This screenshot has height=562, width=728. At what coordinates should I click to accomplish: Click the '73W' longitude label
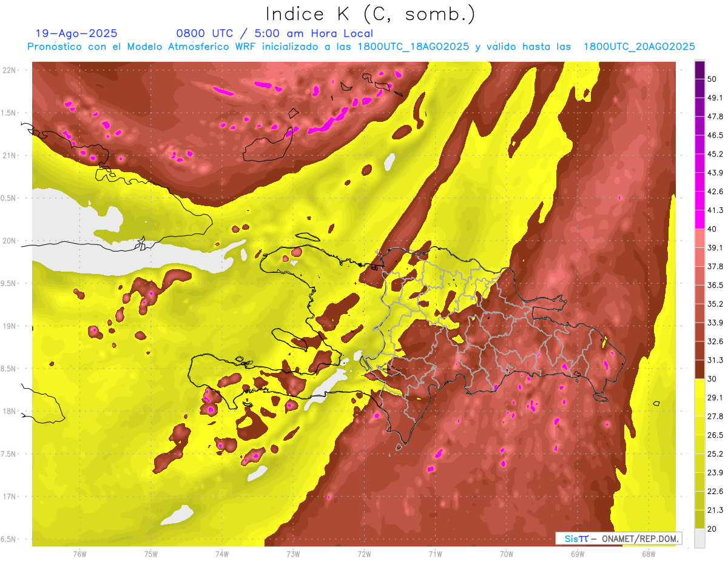[293, 554]
